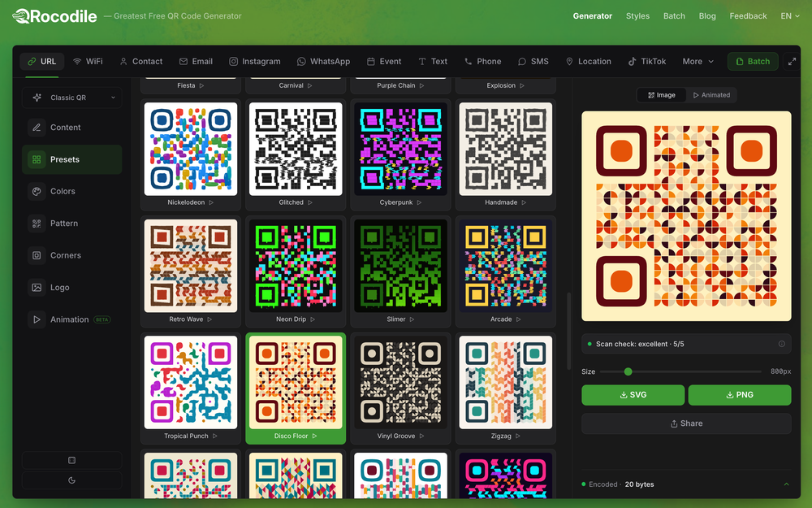Open Feedback in top navigation

[x=749, y=16]
